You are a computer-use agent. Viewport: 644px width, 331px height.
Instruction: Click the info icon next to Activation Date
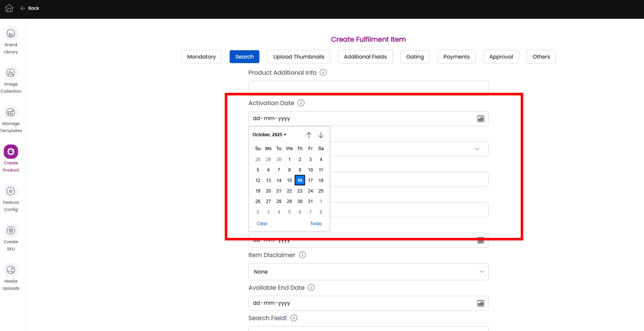(301, 103)
